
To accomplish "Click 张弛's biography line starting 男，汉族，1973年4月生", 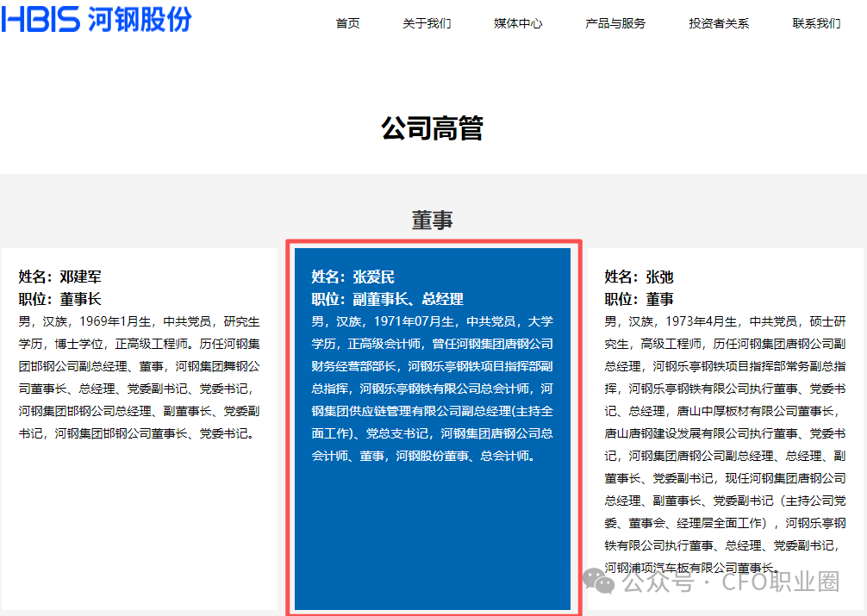I will [725, 322].
